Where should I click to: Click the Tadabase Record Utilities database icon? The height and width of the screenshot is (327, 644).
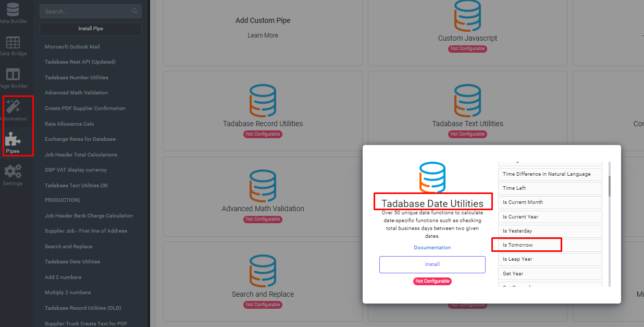tap(263, 101)
